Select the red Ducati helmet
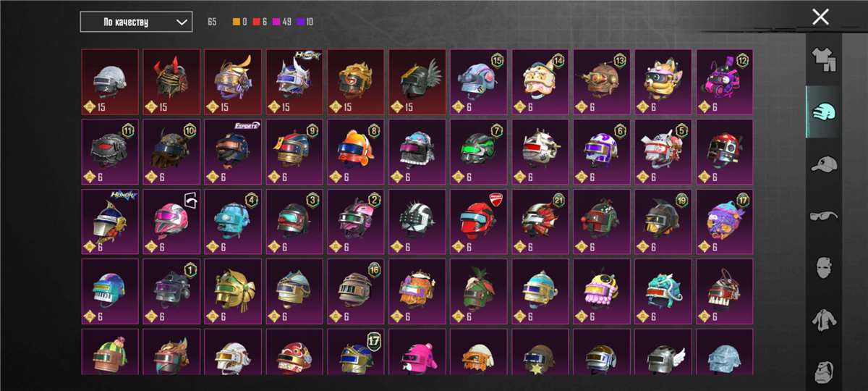 (479, 222)
